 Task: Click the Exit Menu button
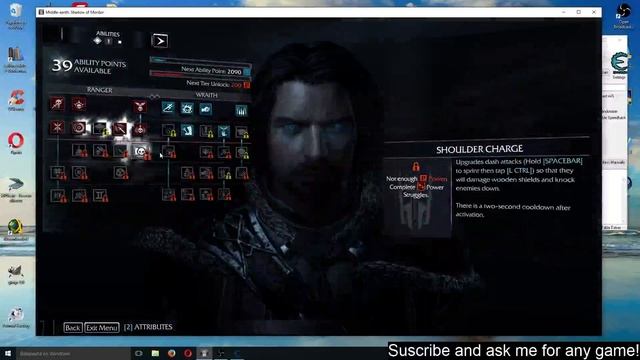(x=102, y=327)
